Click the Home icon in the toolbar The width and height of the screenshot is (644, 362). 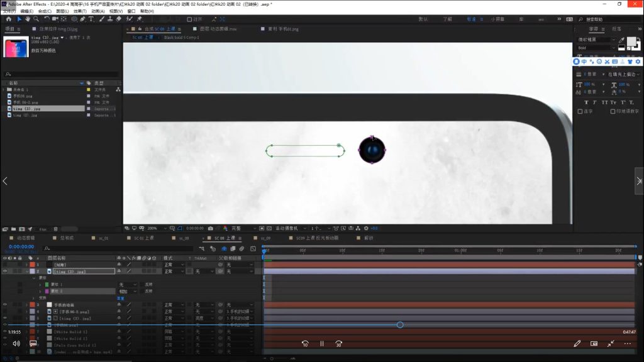8,19
